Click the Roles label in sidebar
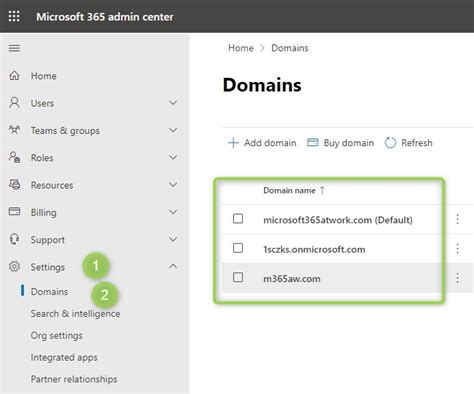 coord(42,158)
